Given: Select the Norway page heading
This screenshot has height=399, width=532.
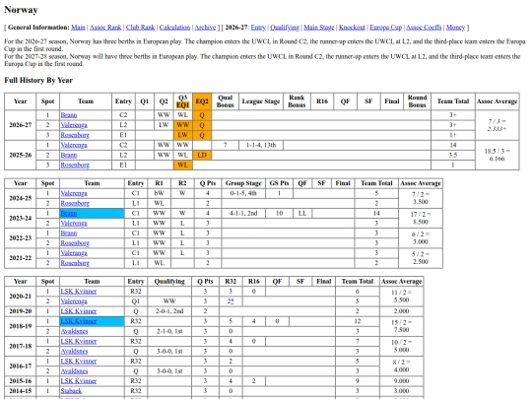Looking at the screenshot, I should 21,10.
